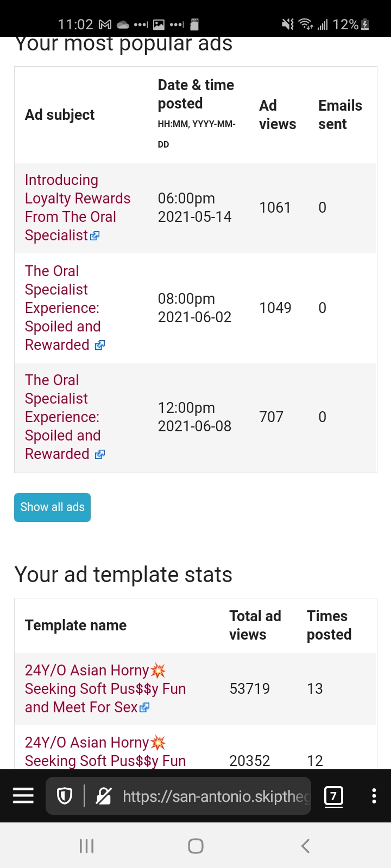
Task: Tap the battery indicator in status bar
Action: tap(365, 24)
